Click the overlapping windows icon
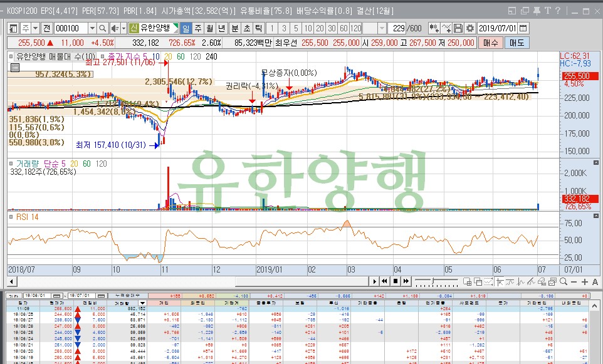Image resolution: width=603 pixels, height=364 pixels. (x=478, y=282)
